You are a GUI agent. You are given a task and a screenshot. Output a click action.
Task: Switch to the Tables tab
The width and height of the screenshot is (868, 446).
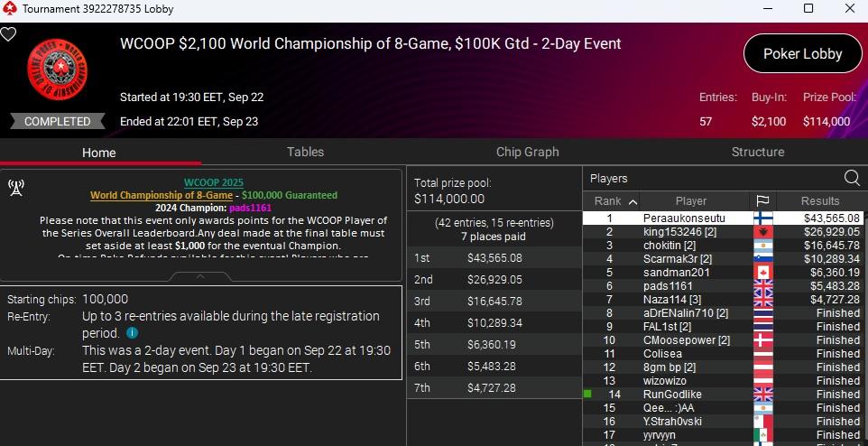[x=305, y=152]
